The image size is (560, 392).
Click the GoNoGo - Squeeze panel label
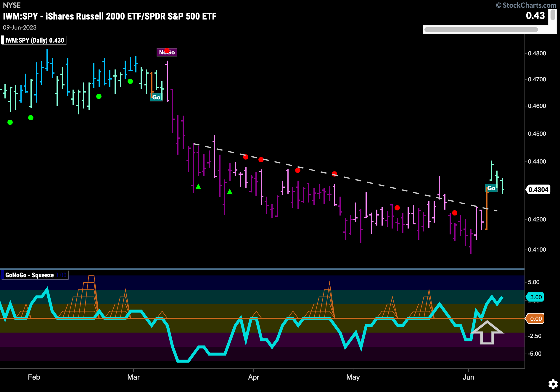pyautogui.click(x=35, y=275)
